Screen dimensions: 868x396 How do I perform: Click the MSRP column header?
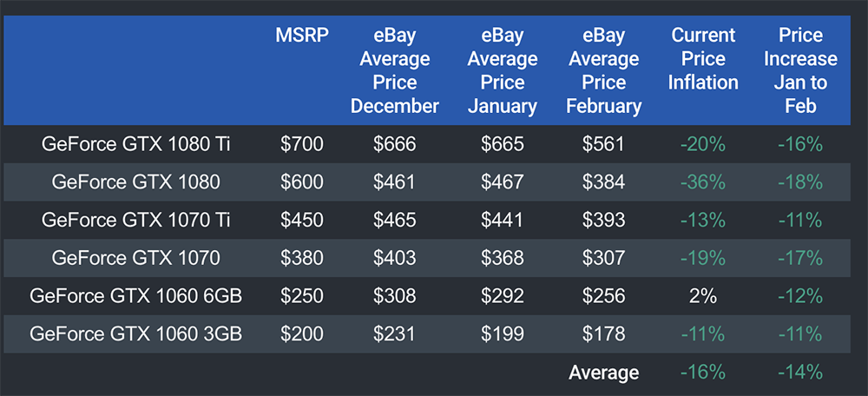click(x=302, y=36)
